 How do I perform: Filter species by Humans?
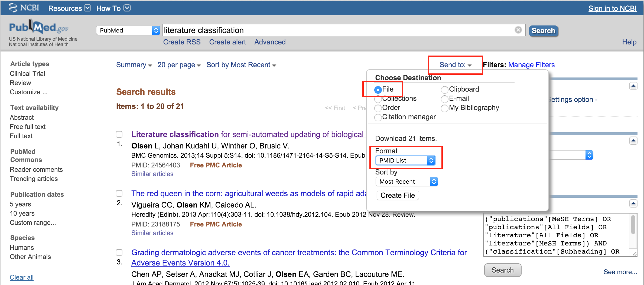coord(22,248)
